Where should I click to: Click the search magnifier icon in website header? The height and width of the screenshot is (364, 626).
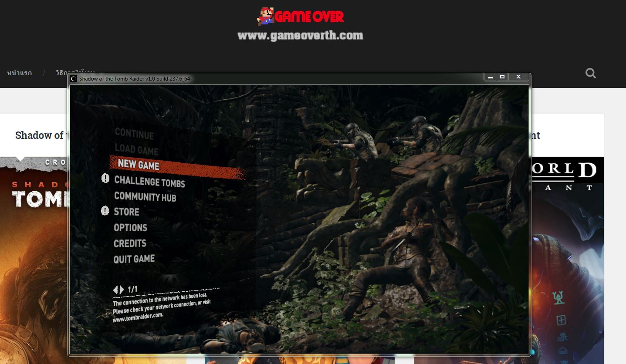pos(590,73)
